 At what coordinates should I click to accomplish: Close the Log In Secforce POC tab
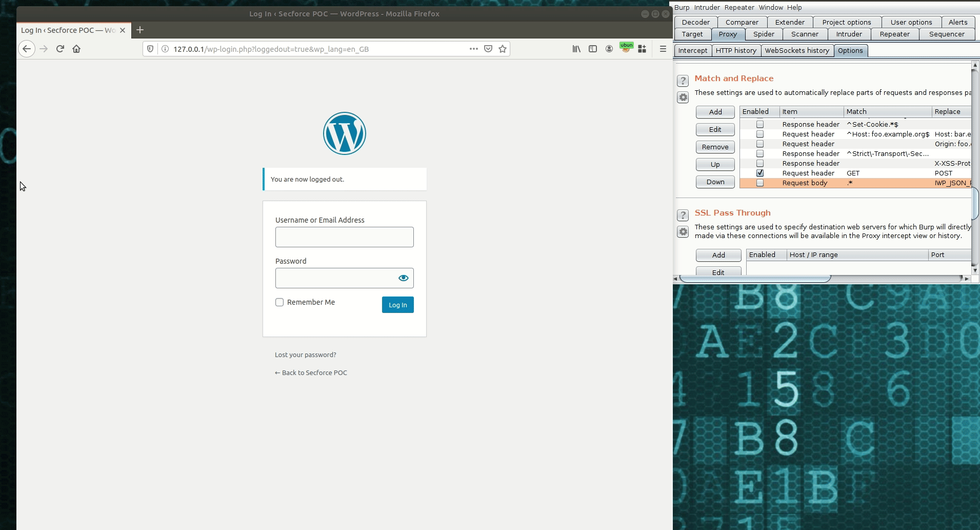coord(123,30)
